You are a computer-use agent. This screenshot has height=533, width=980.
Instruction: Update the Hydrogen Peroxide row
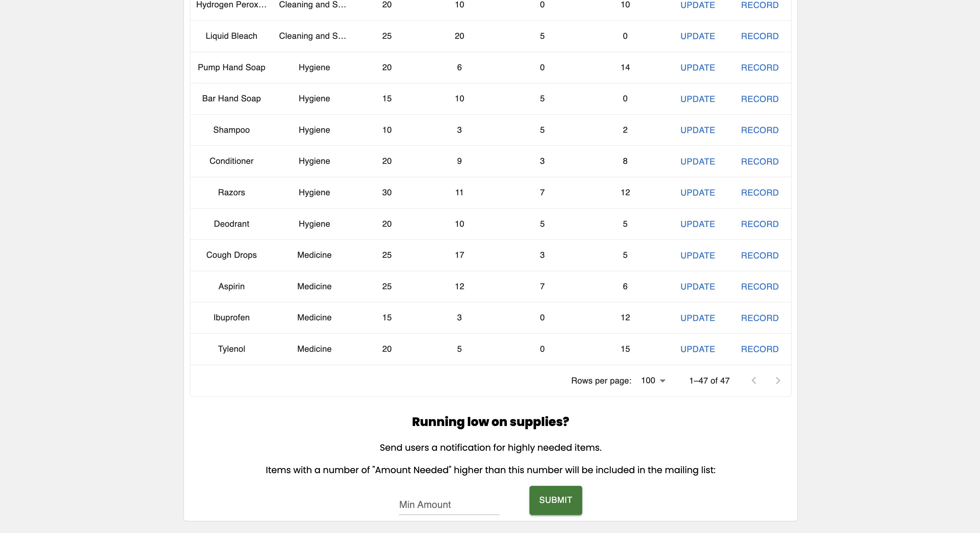pos(697,5)
